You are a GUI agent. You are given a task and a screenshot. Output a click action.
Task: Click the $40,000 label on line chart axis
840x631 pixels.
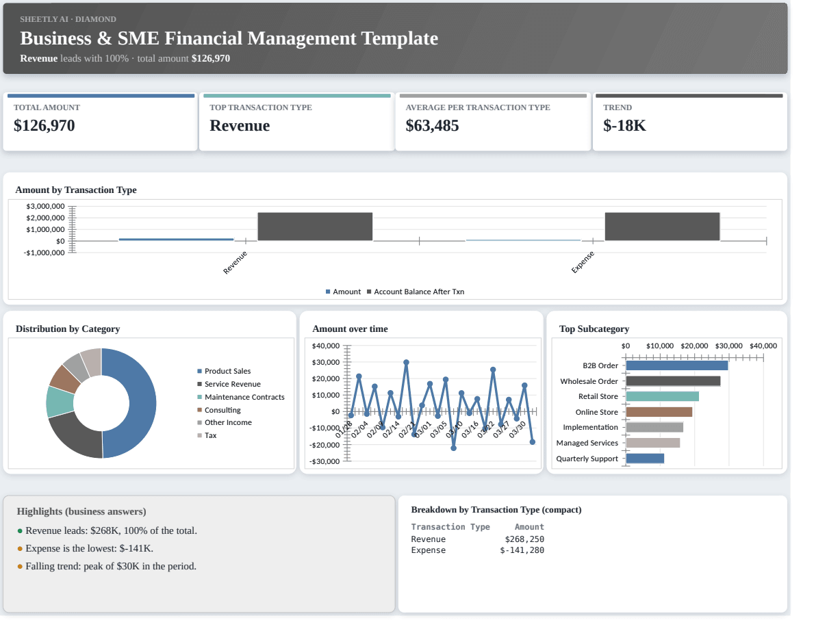click(x=326, y=346)
